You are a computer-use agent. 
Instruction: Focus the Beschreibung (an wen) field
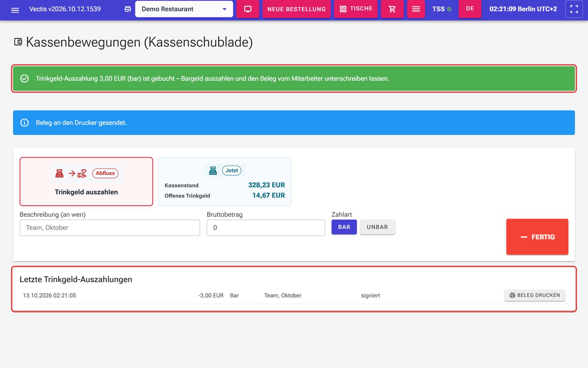pyautogui.click(x=110, y=228)
